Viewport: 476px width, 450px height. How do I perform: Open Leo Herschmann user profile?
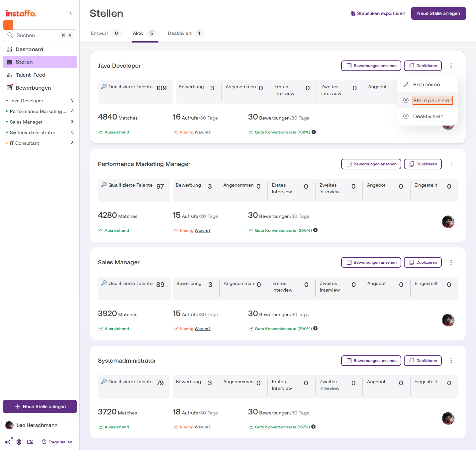point(32,425)
